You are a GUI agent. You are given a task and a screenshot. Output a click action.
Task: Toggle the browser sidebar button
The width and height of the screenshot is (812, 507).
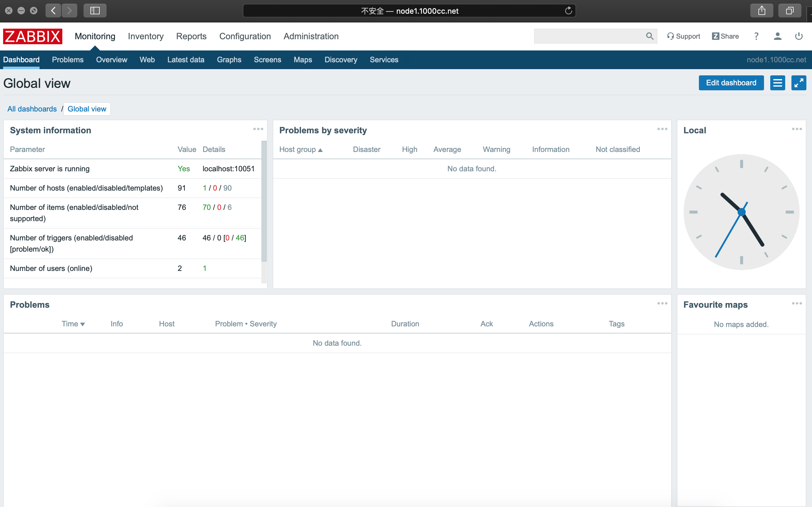point(95,11)
